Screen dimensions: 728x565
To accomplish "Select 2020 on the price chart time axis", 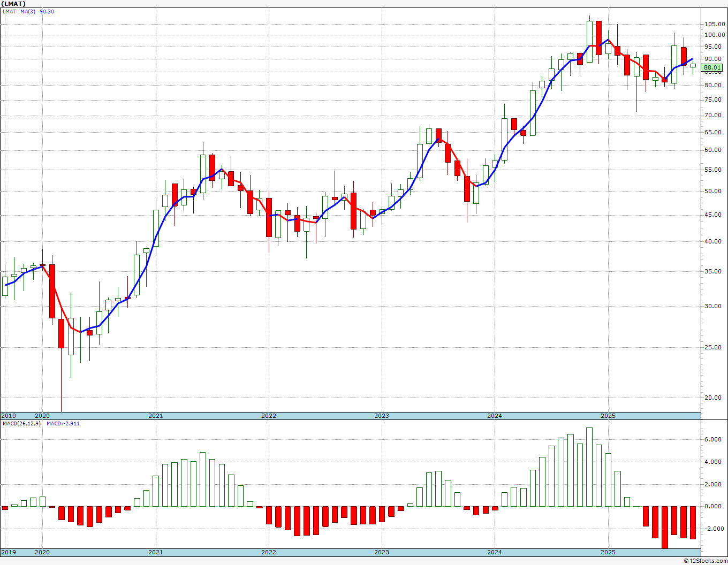I will tap(42, 416).
